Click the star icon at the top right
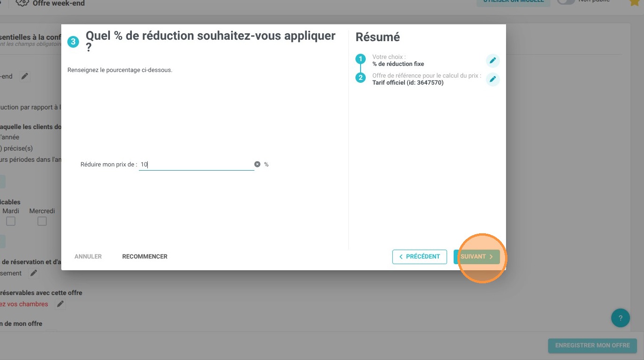This screenshot has height=360, width=644. (635, 2)
